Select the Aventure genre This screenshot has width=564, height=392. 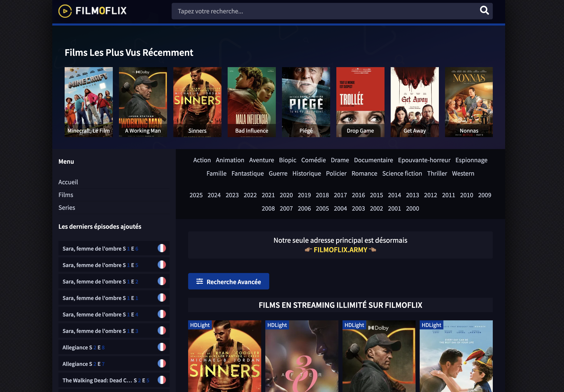click(261, 160)
